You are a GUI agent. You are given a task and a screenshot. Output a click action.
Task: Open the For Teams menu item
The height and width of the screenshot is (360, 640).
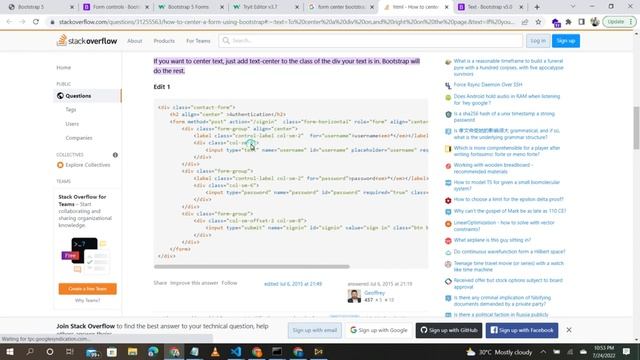tap(198, 41)
